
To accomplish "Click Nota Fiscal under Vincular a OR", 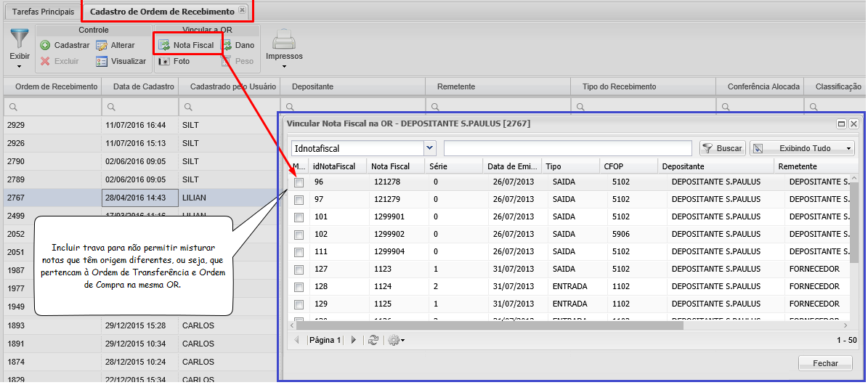I will (187, 45).
